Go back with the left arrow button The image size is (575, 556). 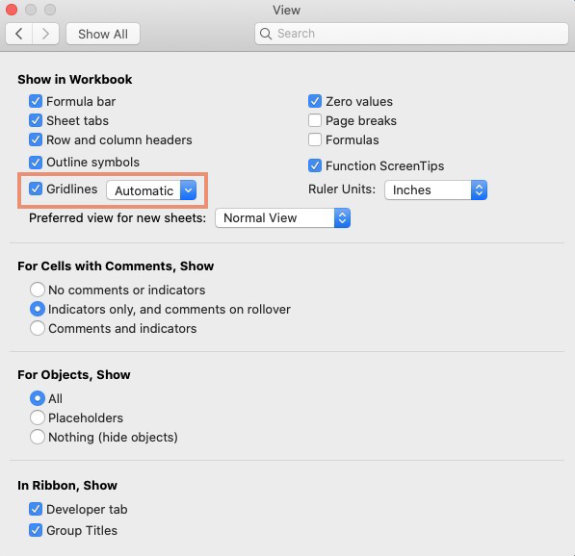click(19, 34)
